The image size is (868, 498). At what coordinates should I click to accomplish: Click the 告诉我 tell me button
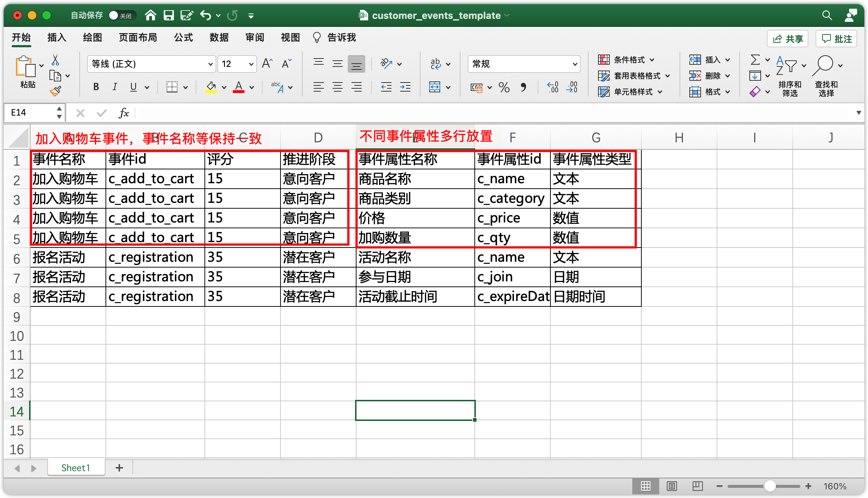tap(334, 37)
